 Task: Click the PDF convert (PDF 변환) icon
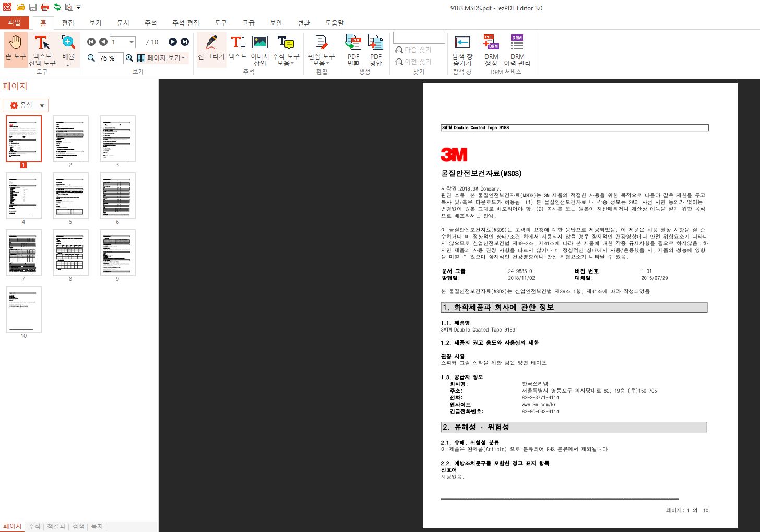[353, 50]
